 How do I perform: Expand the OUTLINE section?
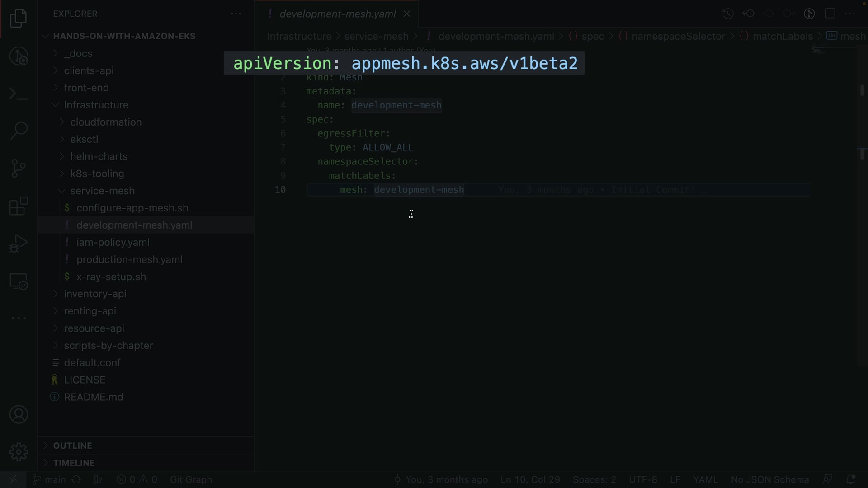pyautogui.click(x=72, y=446)
